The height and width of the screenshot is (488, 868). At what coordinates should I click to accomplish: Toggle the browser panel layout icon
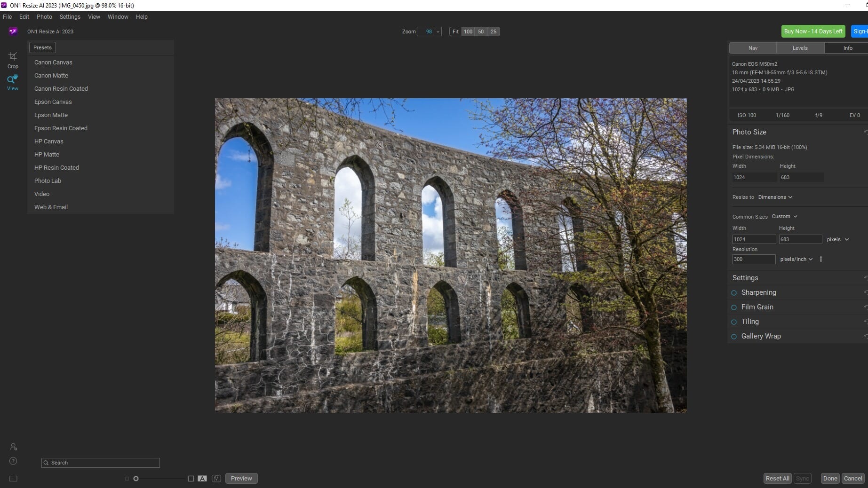[13, 478]
